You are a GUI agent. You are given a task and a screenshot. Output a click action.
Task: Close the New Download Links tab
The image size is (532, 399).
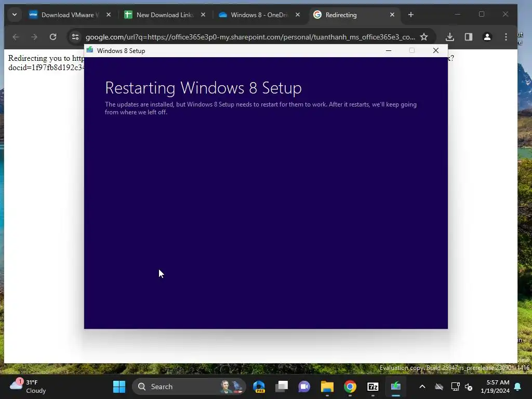click(203, 15)
